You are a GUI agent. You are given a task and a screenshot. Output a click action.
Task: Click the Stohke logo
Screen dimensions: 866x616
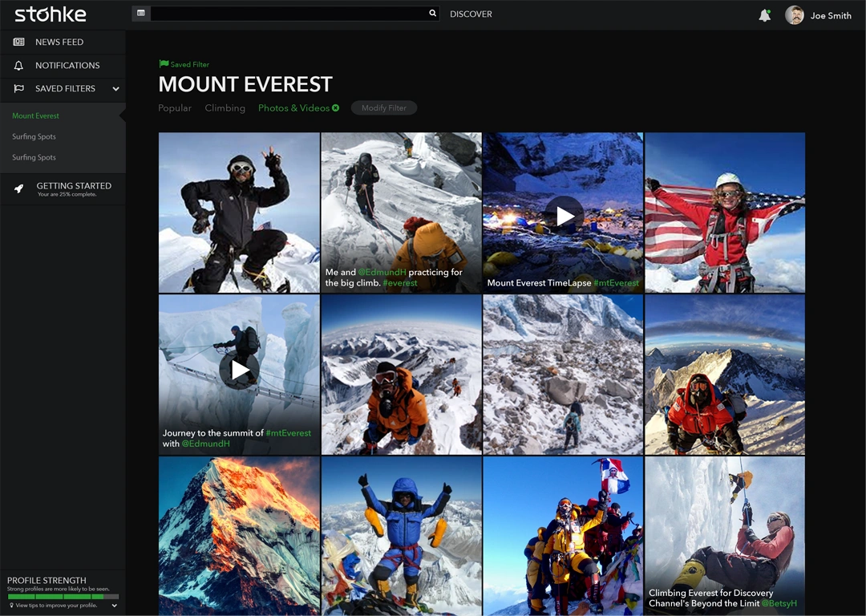[51, 14]
